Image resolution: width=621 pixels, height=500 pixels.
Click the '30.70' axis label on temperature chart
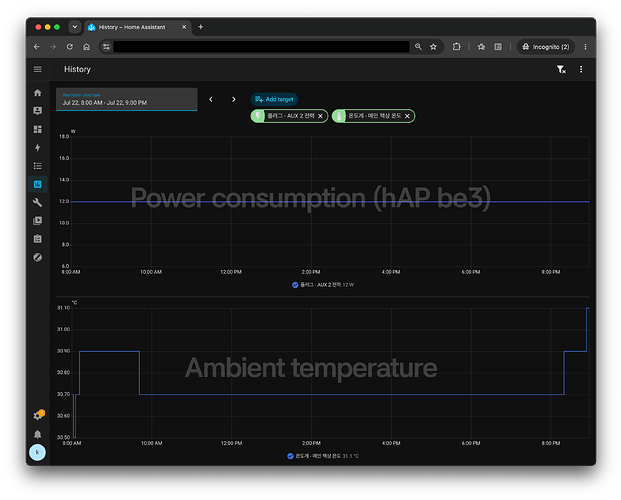[x=63, y=394]
